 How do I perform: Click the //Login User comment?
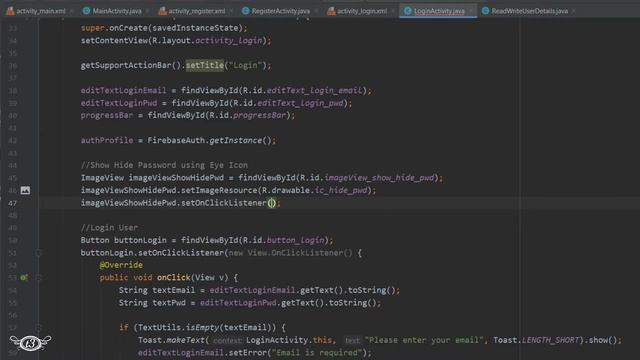[x=109, y=228]
